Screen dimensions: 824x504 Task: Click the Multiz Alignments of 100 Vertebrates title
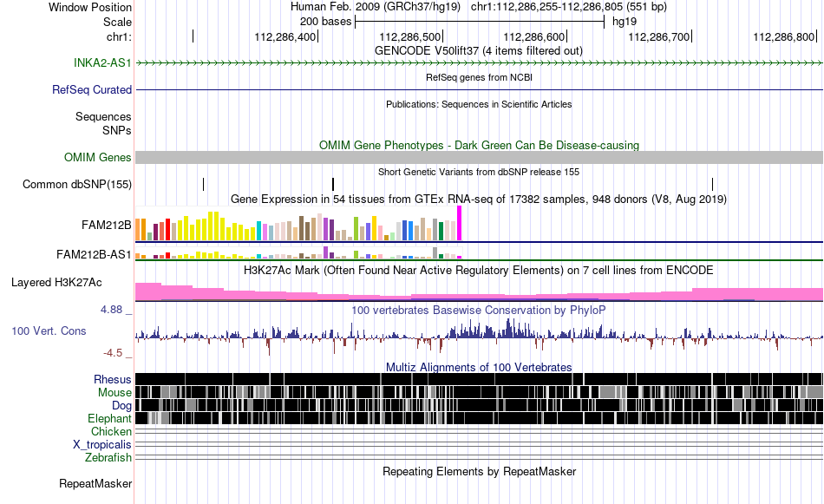479,367
